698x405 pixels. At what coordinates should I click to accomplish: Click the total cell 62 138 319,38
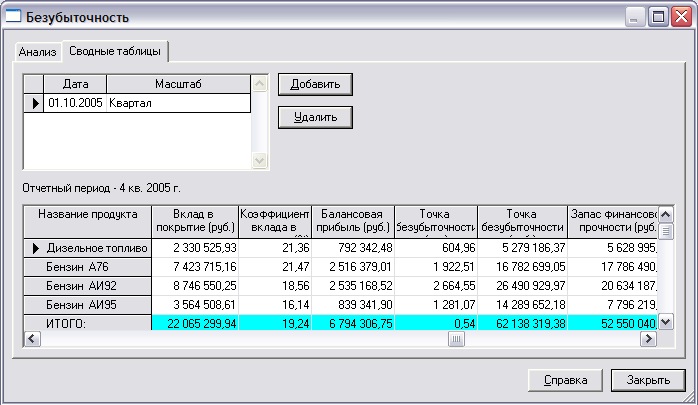click(x=523, y=323)
